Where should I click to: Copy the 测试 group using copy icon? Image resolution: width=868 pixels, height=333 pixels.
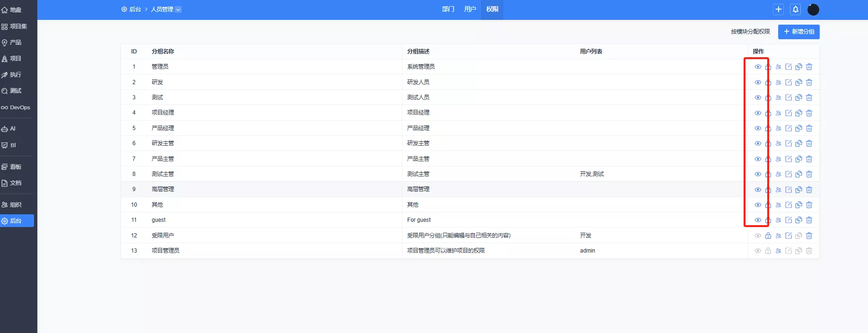798,97
